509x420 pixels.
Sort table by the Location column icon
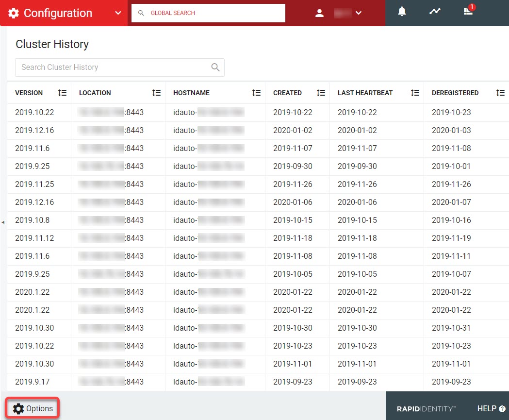tap(156, 93)
